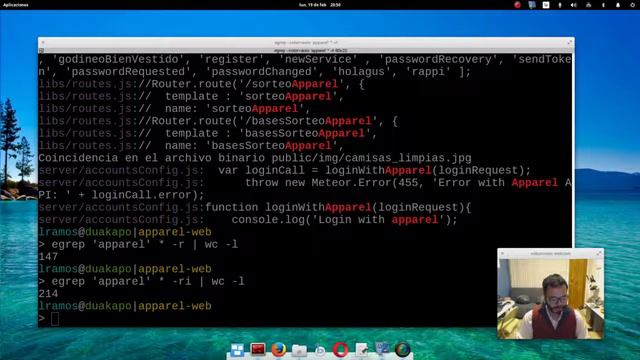Click the terminal prompt cursor block
The image size is (640, 360).
pos(55,319)
